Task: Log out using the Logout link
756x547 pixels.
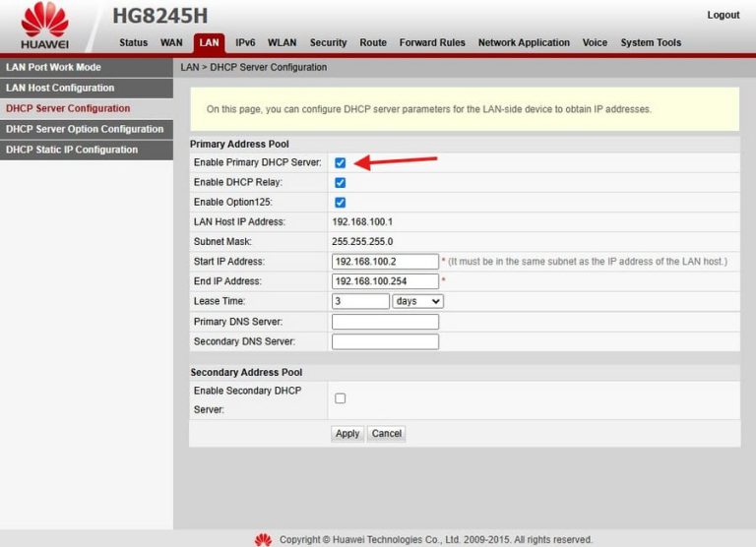Action: point(723,15)
